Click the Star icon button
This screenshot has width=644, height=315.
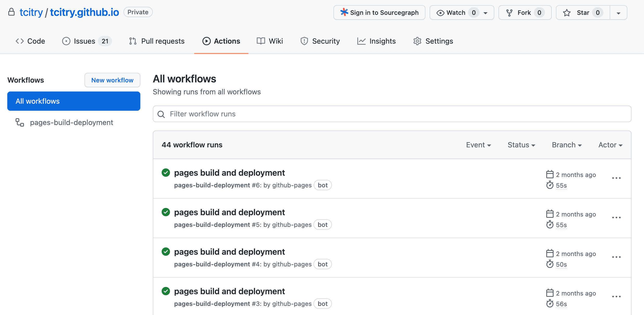(567, 13)
